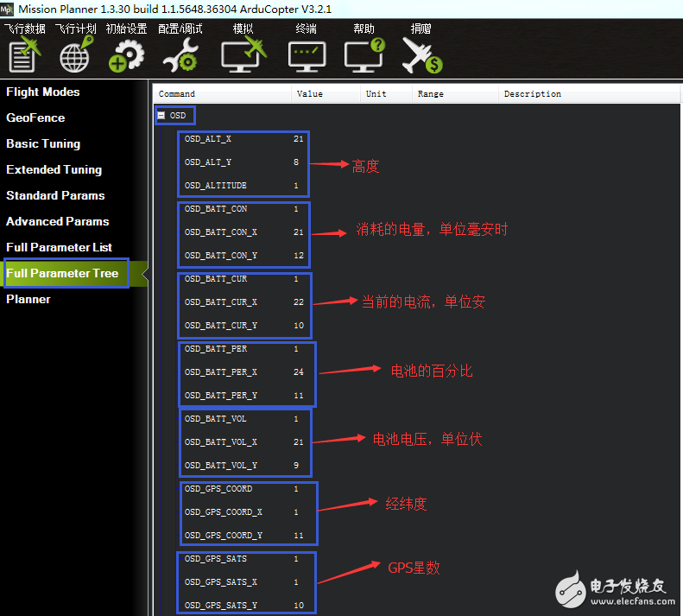Edit the value 10 of OSD_GPS_SATS_Y
This screenshot has height=616, width=683.
pos(299,606)
